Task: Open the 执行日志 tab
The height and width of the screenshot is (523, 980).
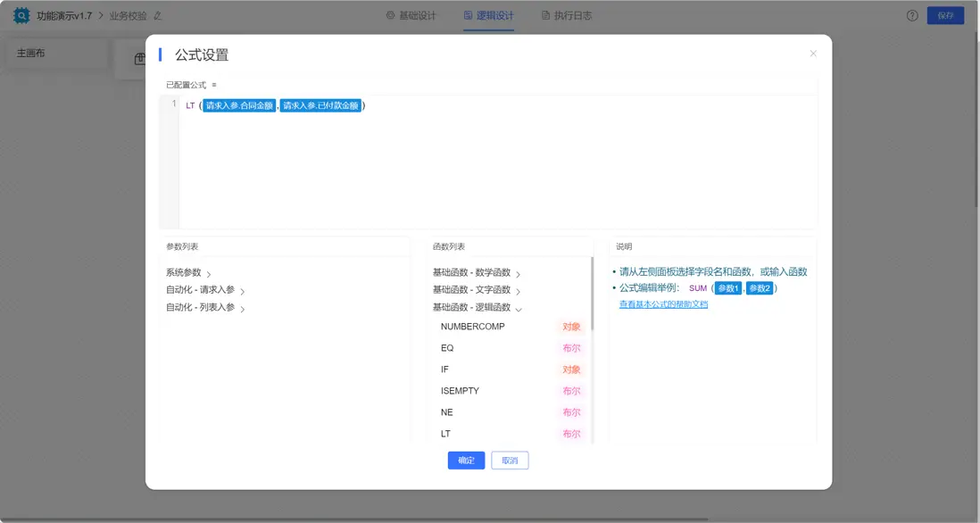Action: 566,16
